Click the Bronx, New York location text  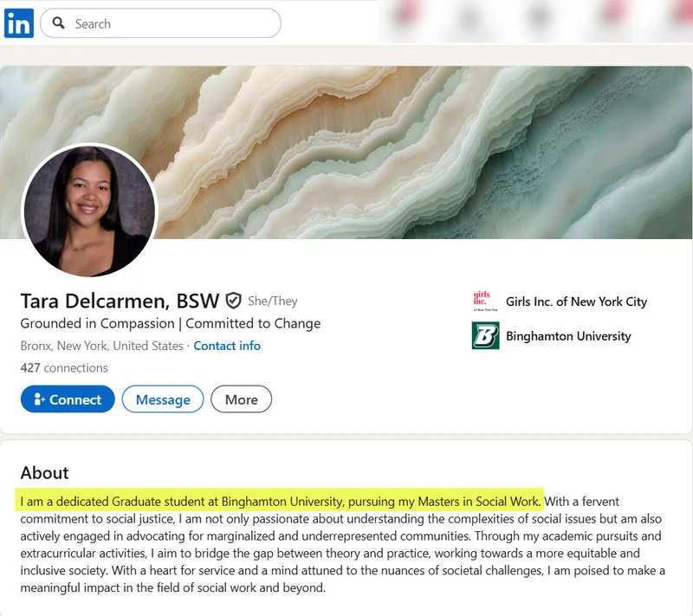pos(101,346)
